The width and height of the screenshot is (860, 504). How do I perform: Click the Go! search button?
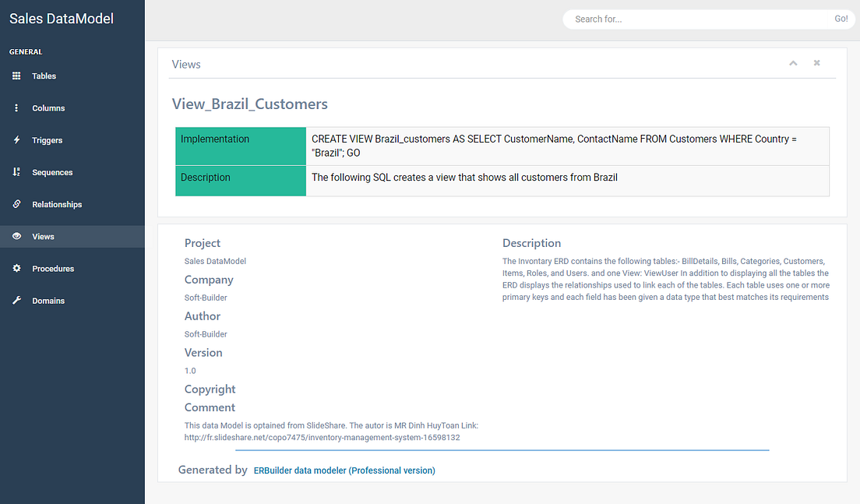coord(840,18)
